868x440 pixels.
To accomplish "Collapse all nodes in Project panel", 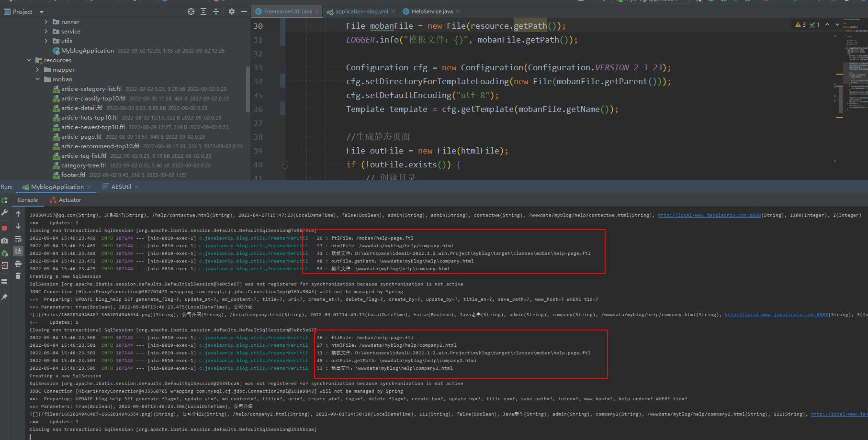I will pos(216,11).
